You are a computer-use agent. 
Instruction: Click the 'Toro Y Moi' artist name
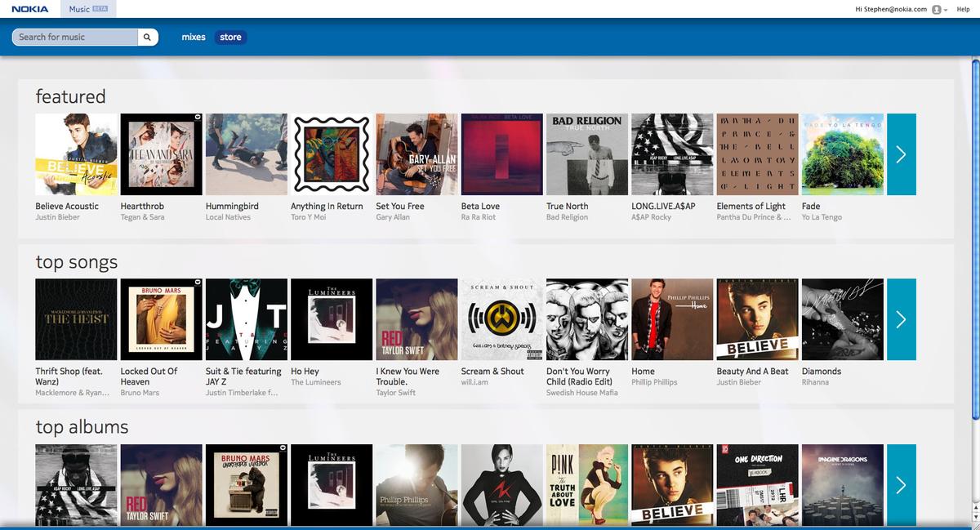click(x=308, y=217)
